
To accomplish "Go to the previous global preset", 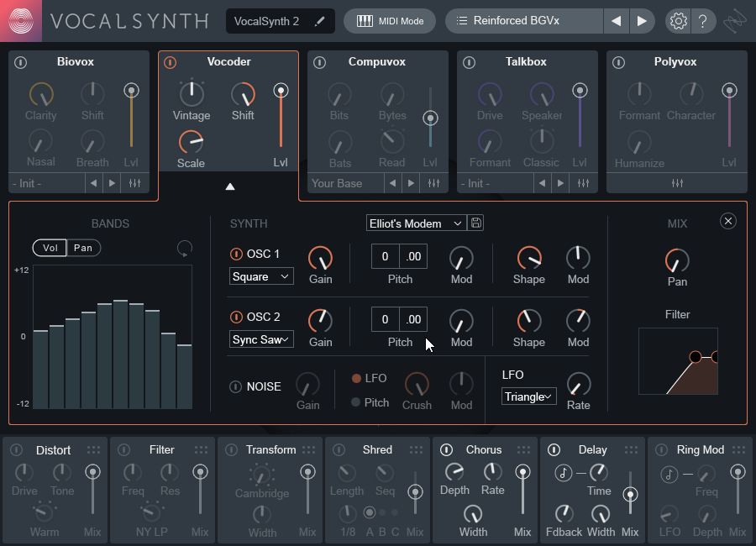I will [617, 21].
